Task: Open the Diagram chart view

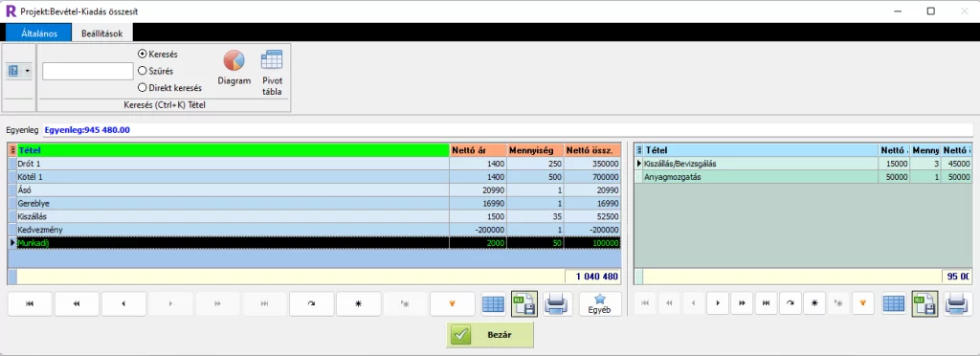Action: [234, 67]
